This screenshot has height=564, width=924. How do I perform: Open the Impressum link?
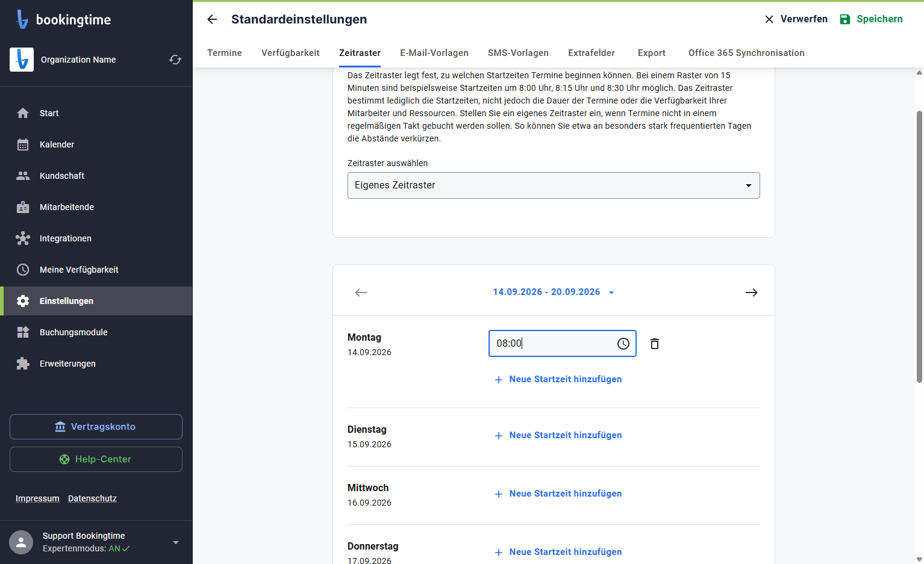[37, 498]
